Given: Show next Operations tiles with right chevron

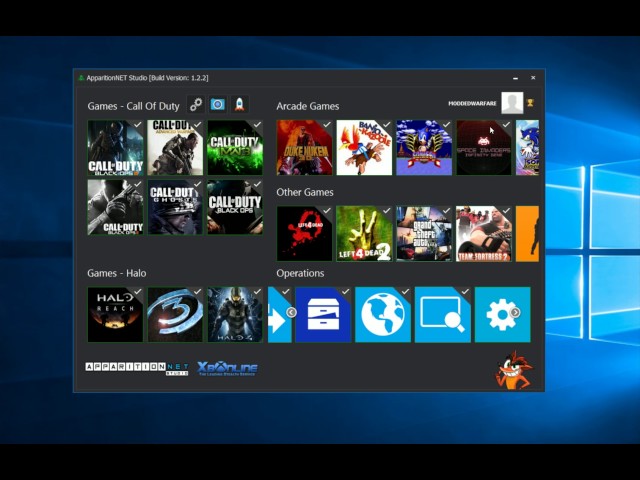Looking at the screenshot, I should click(x=515, y=312).
